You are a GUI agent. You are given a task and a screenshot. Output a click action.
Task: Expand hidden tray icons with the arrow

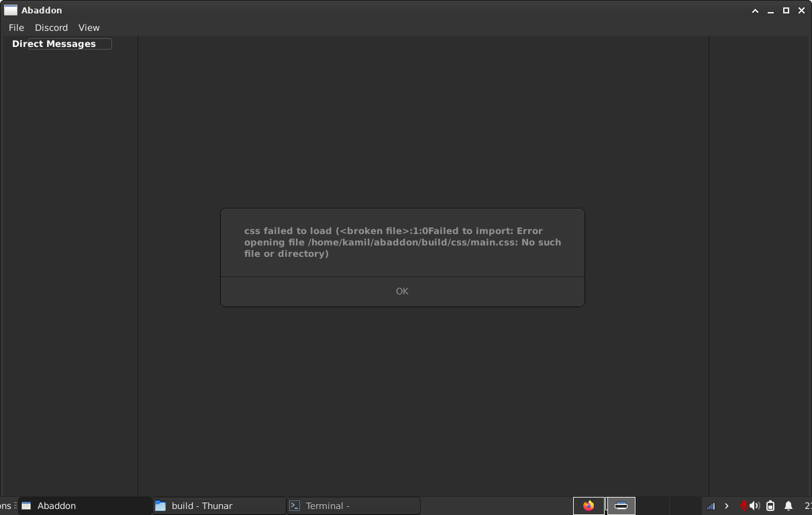[726, 506]
